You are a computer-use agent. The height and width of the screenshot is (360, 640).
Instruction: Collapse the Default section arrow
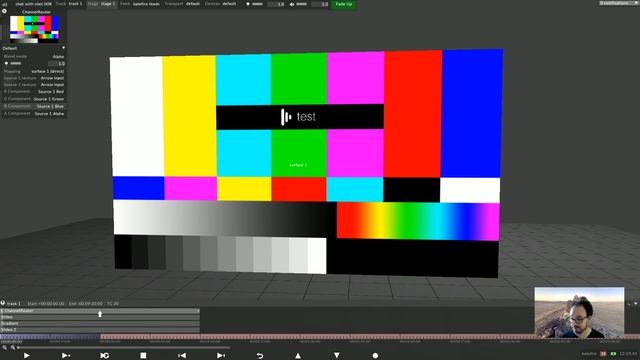click(63, 48)
